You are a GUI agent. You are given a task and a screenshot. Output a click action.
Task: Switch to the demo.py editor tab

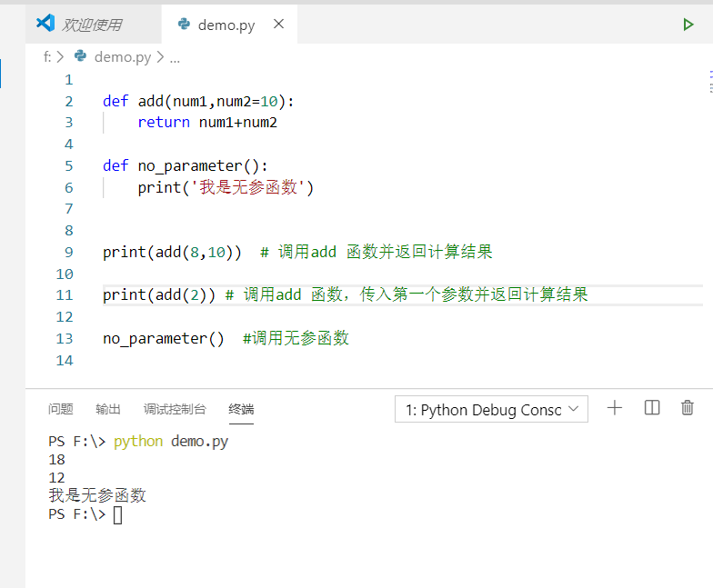click(226, 25)
